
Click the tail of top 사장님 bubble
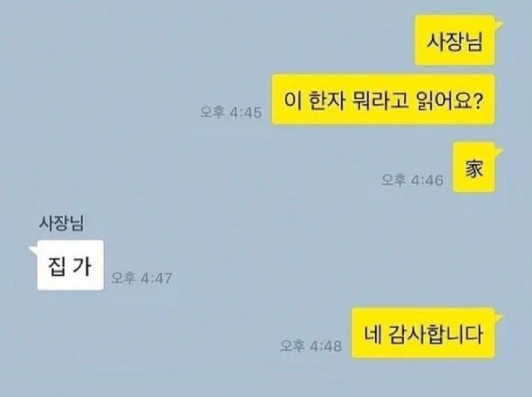click(x=499, y=25)
